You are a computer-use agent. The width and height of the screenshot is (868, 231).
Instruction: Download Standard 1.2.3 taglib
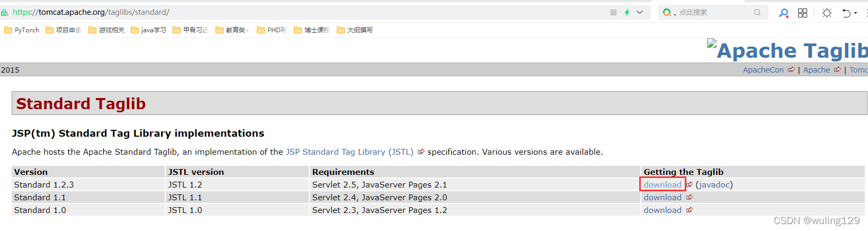(x=663, y=185)
